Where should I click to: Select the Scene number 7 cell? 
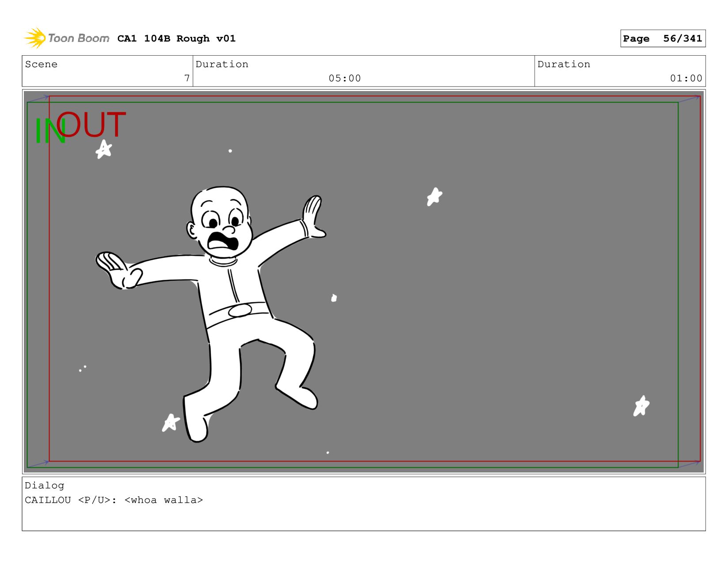pos(107,71)
